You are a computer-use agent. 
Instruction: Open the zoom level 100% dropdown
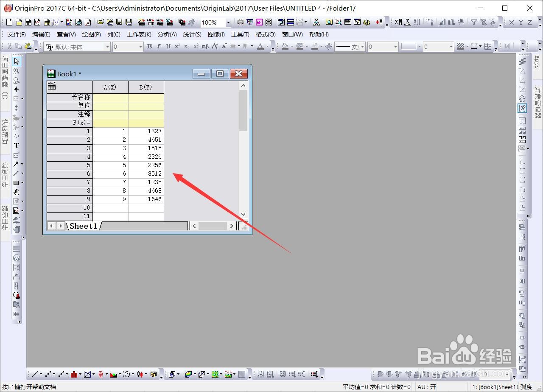pyautogui.click(x=228, y=22)
